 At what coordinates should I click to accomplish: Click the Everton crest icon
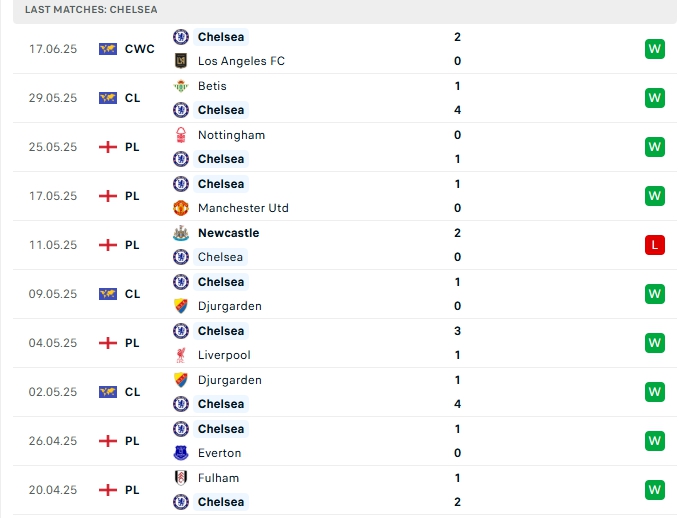tap(181, 453)
